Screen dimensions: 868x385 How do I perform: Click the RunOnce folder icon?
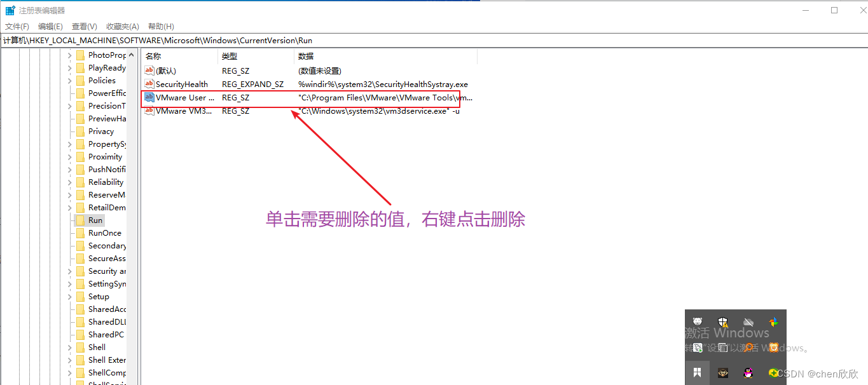pos(80,233)
